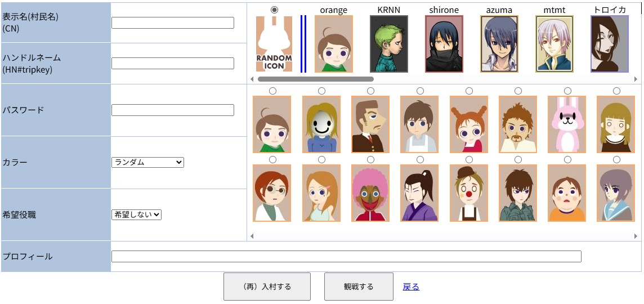Select radio button above smiley mask avatar
The width and height of the screenshot is (644, 304).
point(321,91)
